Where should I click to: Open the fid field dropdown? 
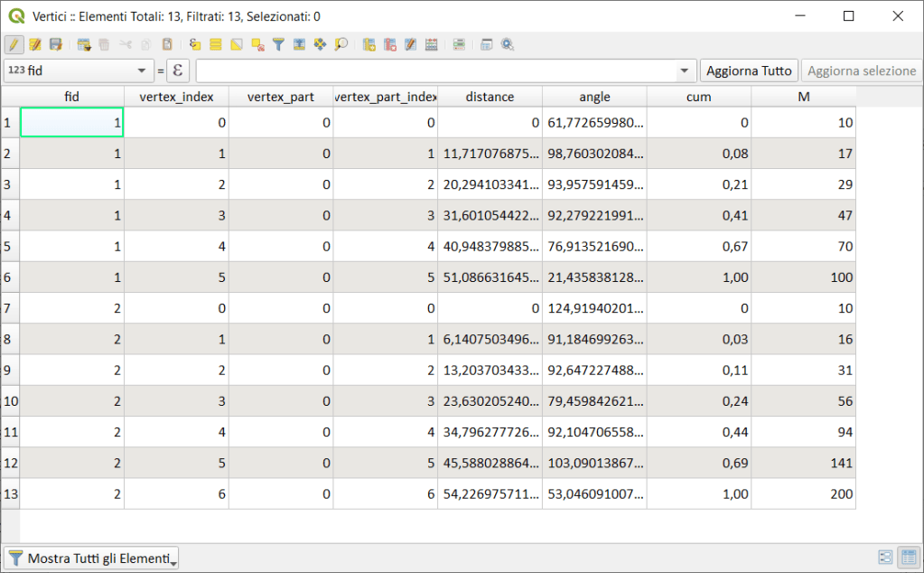[x=141, y=70]
